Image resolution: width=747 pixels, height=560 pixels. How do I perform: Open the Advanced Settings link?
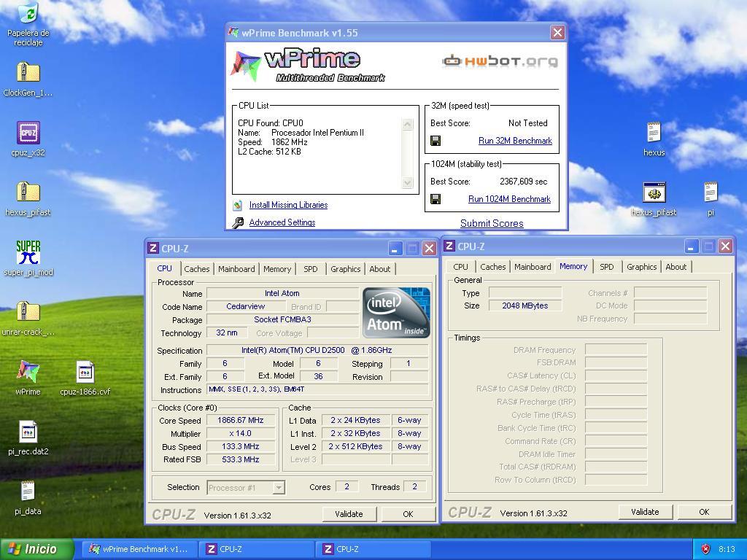(282, 222)
